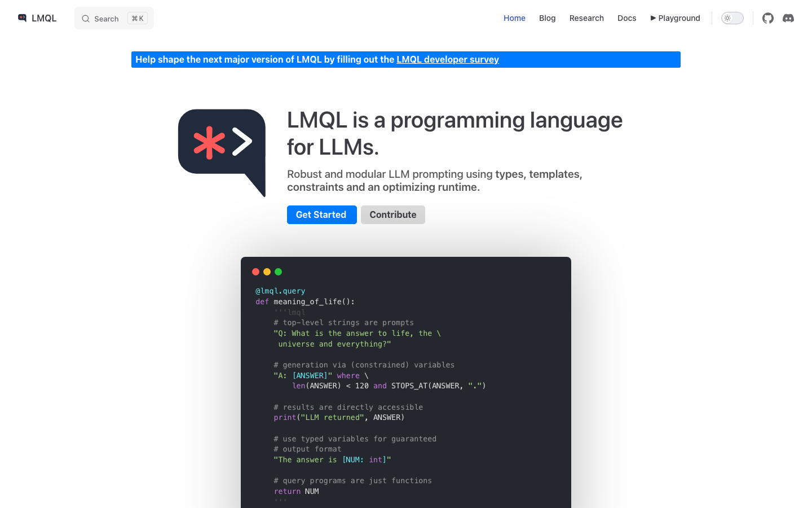Toggle the light/dark theme switch
The height and width of the screenshot is (508, 812).
click(x=732, y=18)
